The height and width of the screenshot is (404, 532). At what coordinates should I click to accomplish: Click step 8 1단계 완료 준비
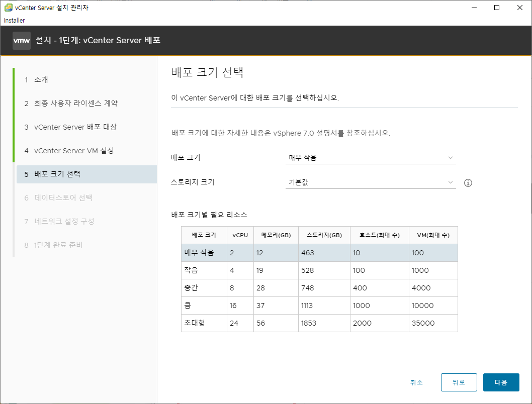(86, 245)
